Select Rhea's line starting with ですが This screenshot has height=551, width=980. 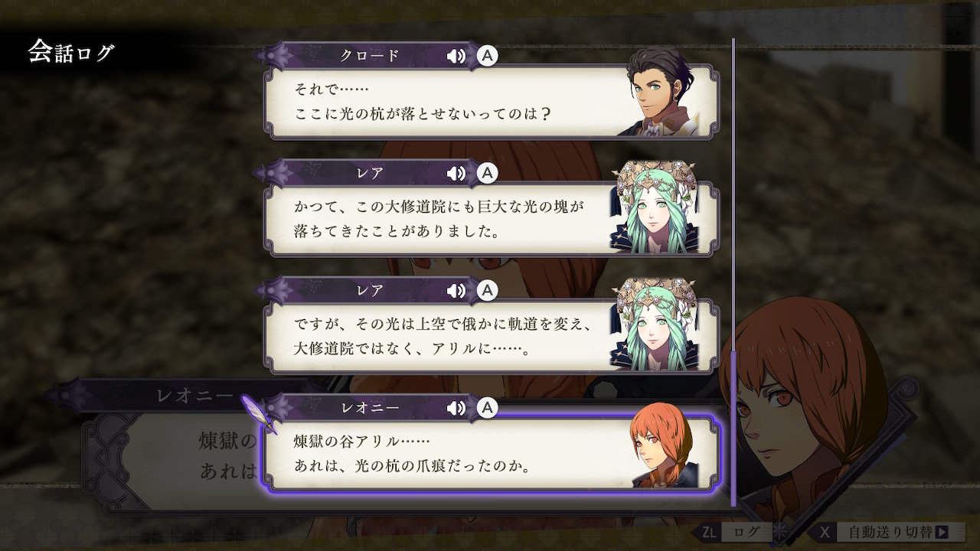click(492, 337)
